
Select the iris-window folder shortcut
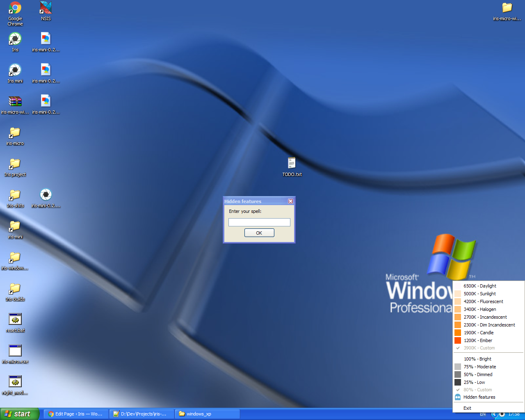15,260
